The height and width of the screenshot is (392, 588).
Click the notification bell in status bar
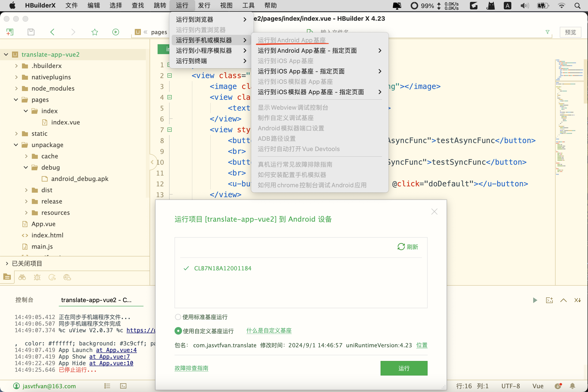pyautogui.click(x=572, y=386)
